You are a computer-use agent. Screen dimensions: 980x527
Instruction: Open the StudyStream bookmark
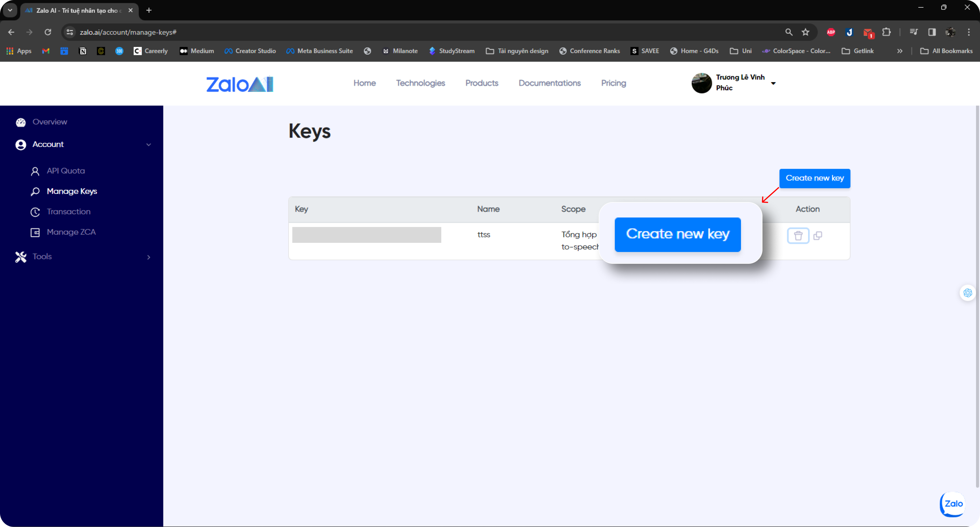[x=451, y=51]
